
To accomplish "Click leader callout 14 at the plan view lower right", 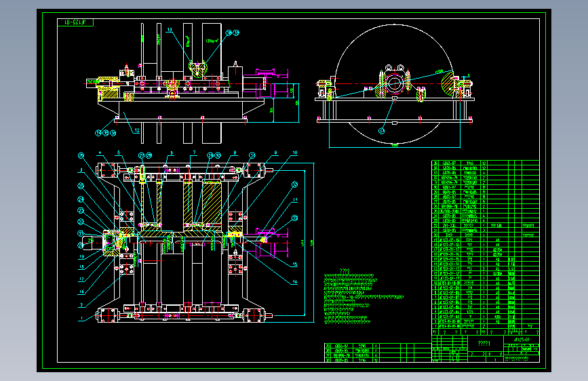I will click(x=295, y=281).
